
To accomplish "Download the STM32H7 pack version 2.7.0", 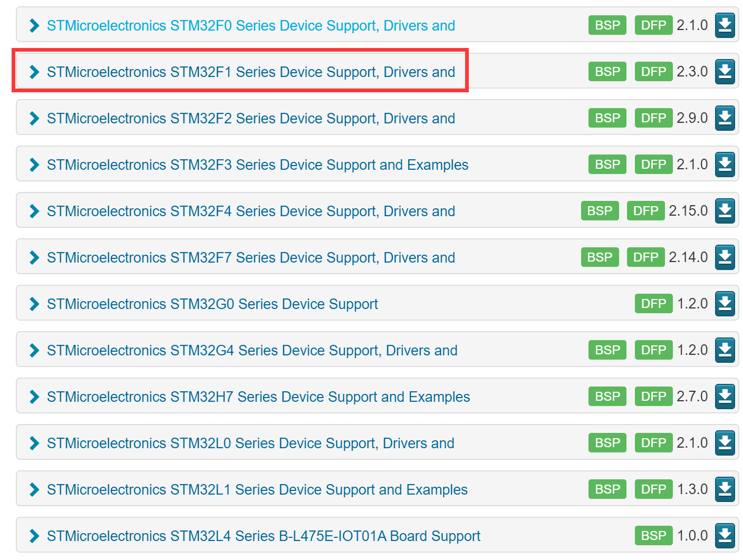I will (725, 397).
